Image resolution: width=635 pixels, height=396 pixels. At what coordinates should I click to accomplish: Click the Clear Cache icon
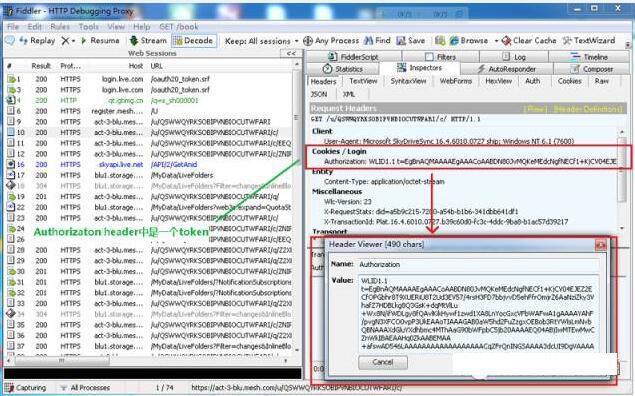(506, 40)
